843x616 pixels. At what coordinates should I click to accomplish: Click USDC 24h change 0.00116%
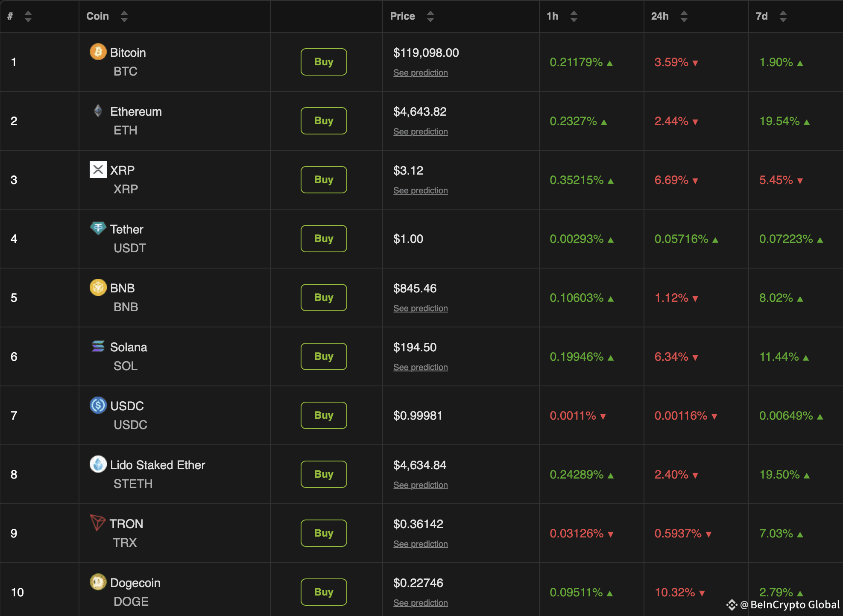681,416
